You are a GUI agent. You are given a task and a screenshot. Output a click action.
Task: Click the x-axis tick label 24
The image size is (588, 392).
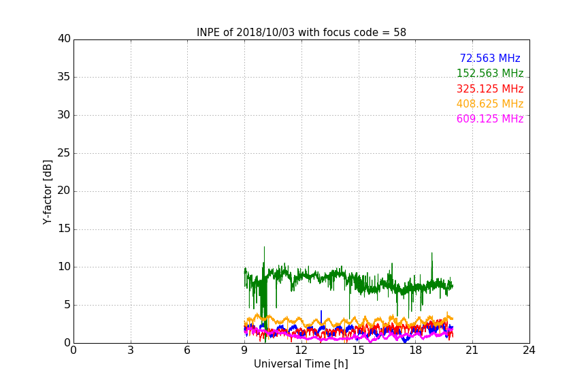(529, 350)
